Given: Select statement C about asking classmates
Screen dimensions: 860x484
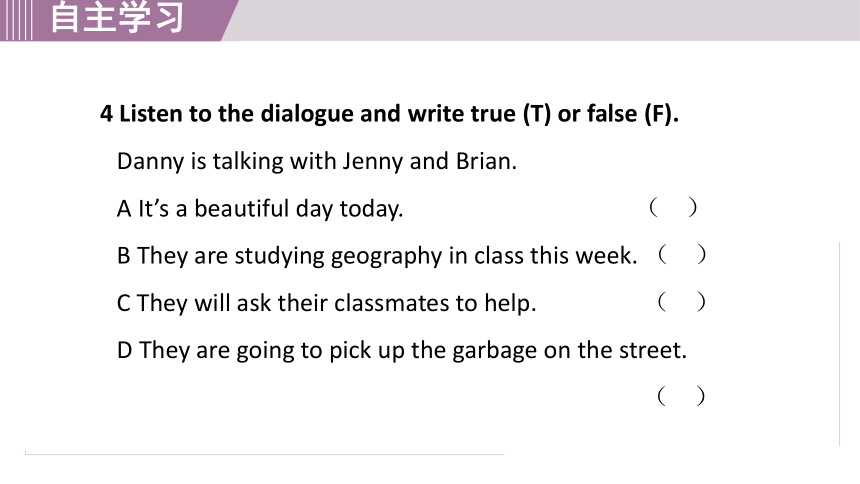Looking at the screenshot, I should point(326,303).
